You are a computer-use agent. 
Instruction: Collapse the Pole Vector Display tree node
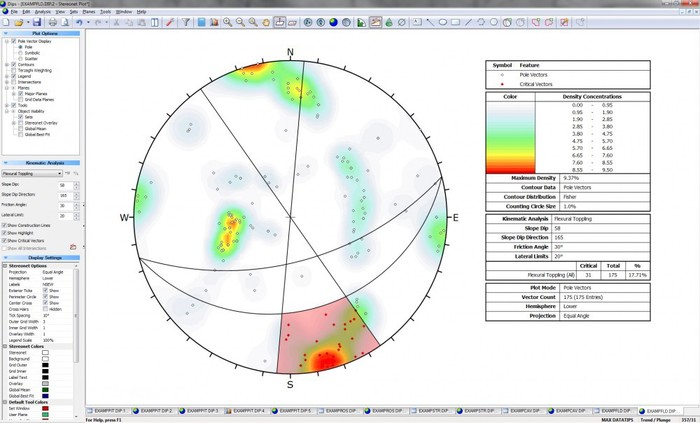[5, 40]
